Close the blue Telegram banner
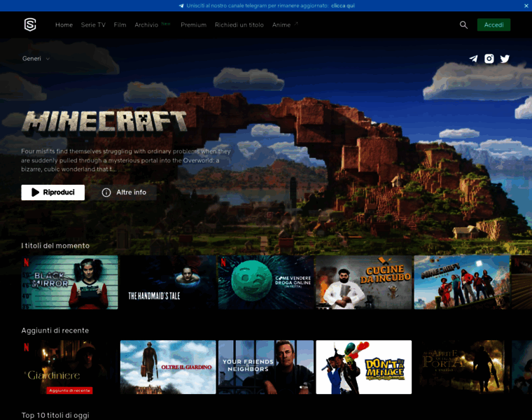The height and width of the screenshot is (420, 532). coord(526,6)
